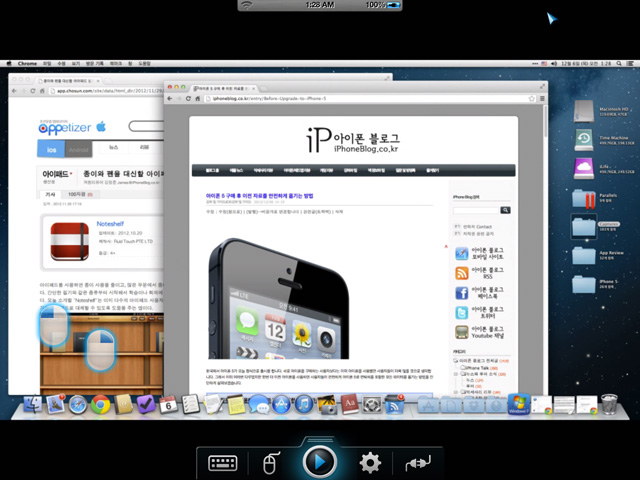Image resolution: width=640 pixels, height=480 pixels.
Task: Open the purple checkmark task app in the Dock
Action: 146,405
